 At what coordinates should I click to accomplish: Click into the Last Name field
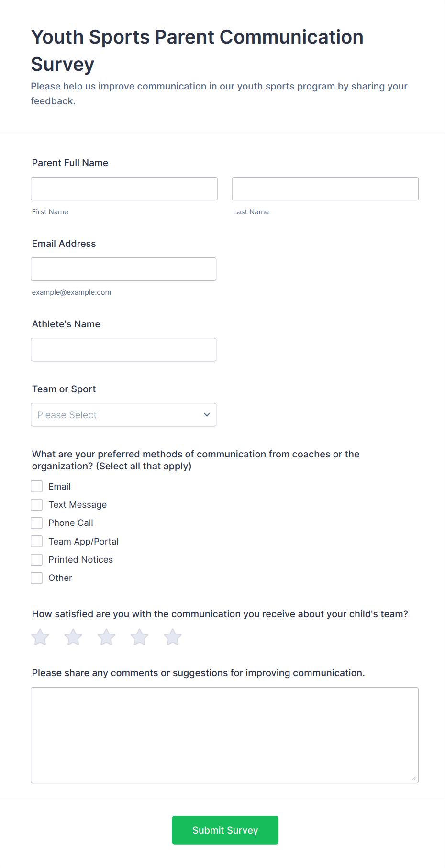tap(325, 189)
